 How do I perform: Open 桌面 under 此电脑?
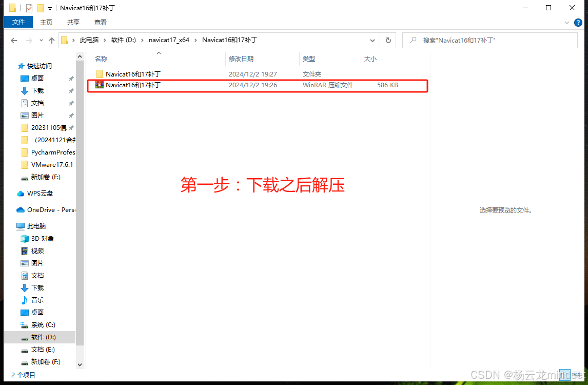click(x=37, y=312)
